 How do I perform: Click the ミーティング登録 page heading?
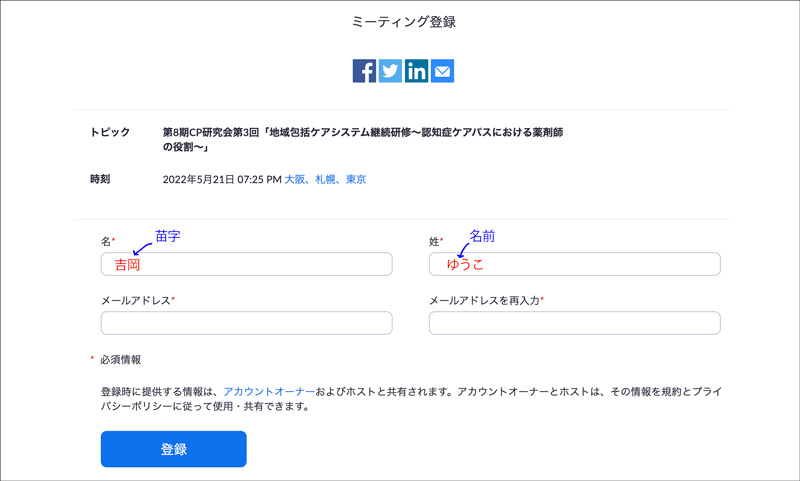pos(404,22)
